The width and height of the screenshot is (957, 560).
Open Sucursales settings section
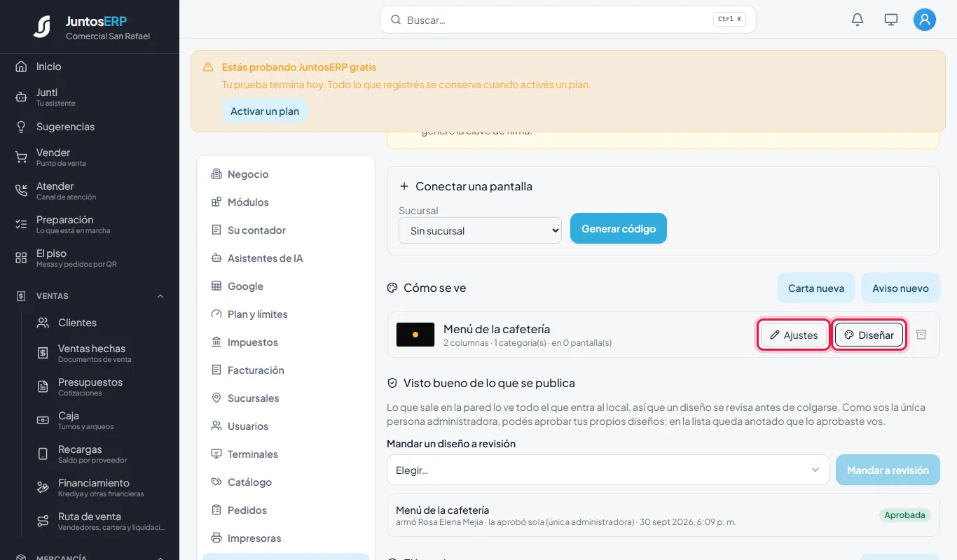click(x=286, y=398)
